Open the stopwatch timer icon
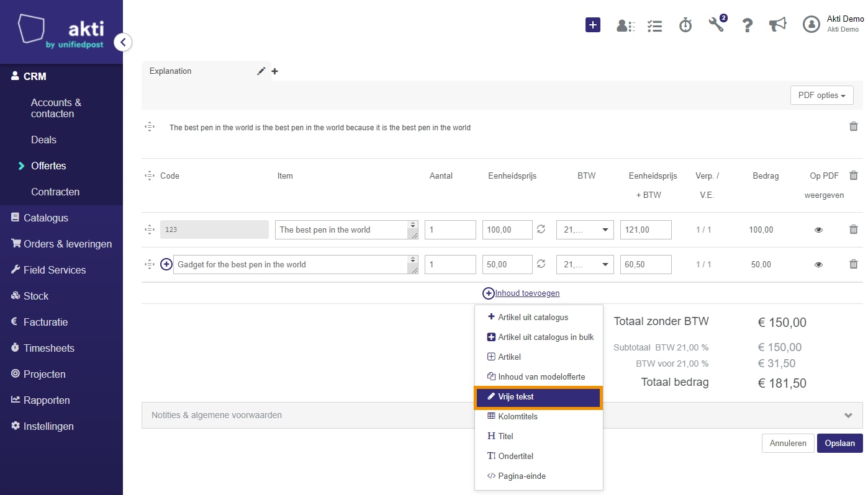 tap(685, 25)
